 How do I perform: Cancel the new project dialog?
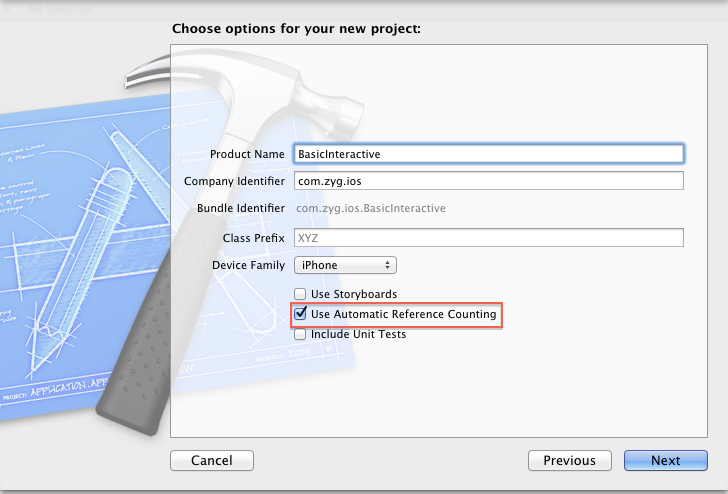[x=212, y=460]
